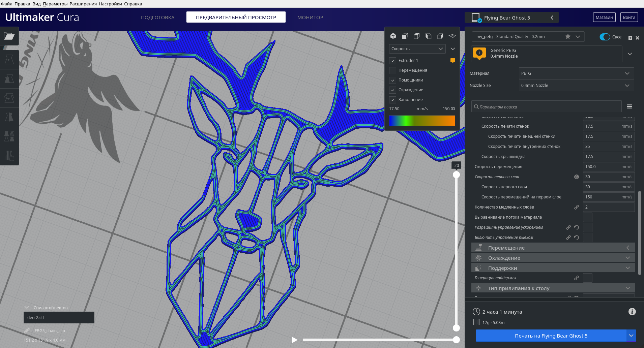Screen dimensions: 644x348
Task: Open the Вид menu
Action: click(36, 4)
